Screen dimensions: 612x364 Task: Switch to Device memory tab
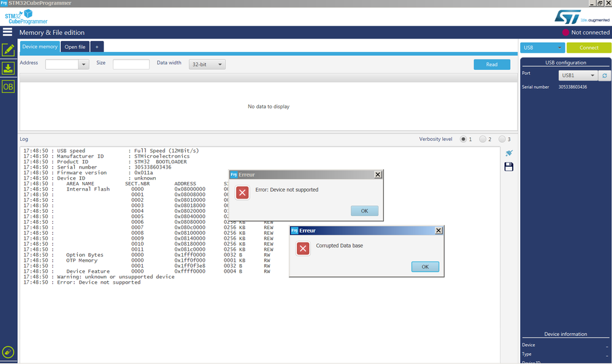click(40, 47)
